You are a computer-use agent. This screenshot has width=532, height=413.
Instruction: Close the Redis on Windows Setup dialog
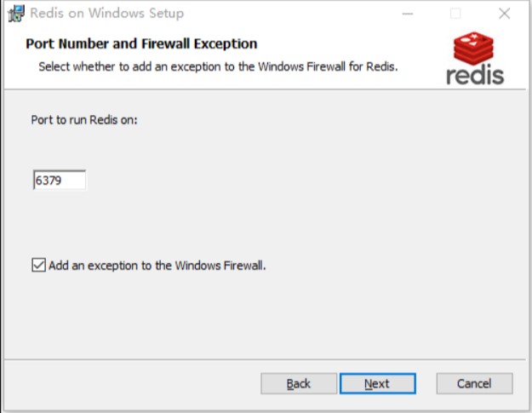[504, 14]
